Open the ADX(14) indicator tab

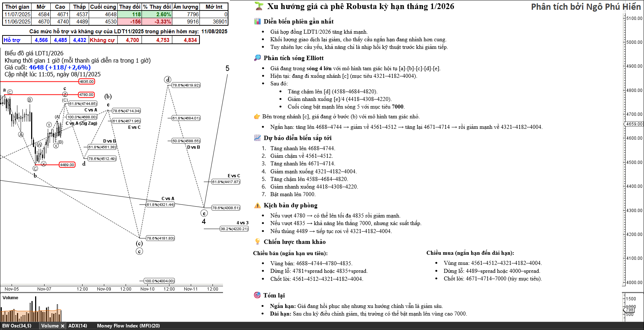78,326
